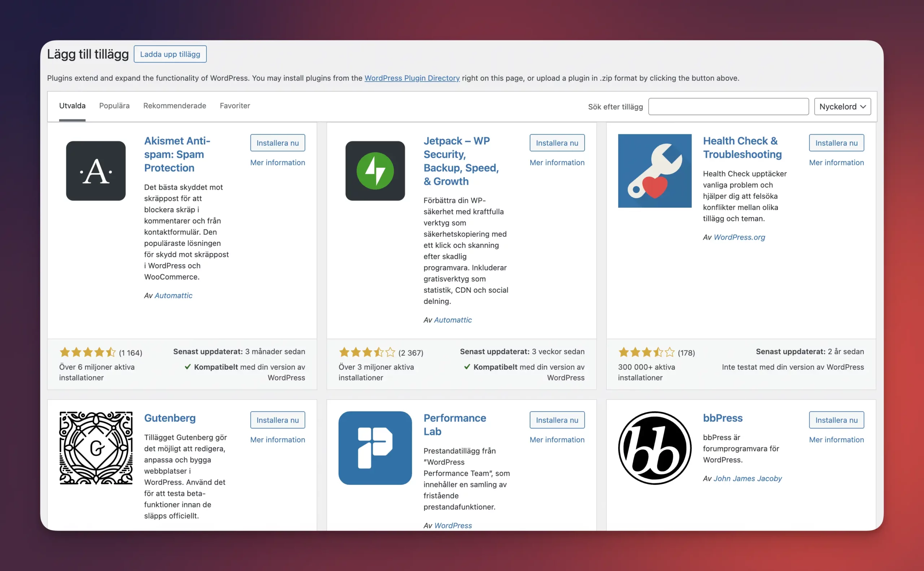Screen dimensions: 924x571
Task: Return to the Utvalda tab
Action: point(72,106)
